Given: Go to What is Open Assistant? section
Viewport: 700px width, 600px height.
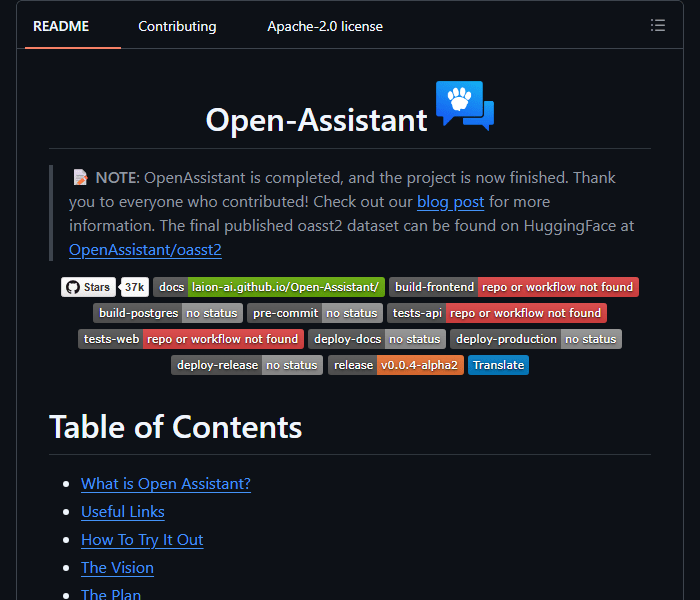Looking at the screenshot, I should 166,484.
